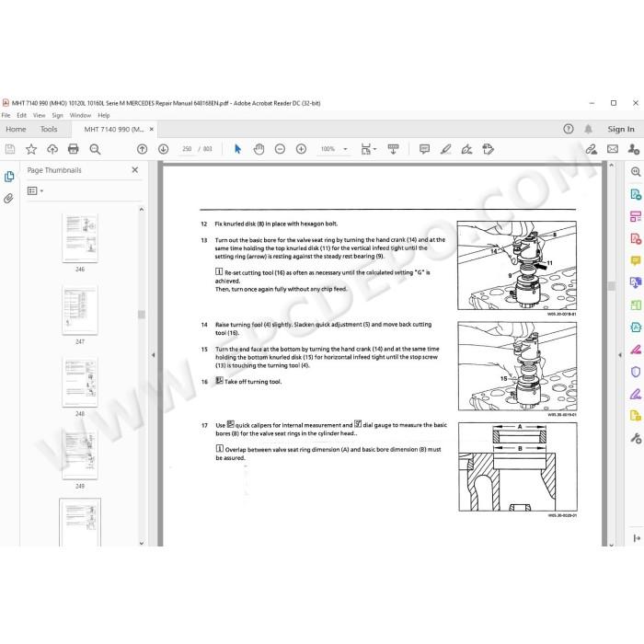This screenshot has height=644, width=644.
Task: Open the page fit options dropdown
Action: point(368,149)
